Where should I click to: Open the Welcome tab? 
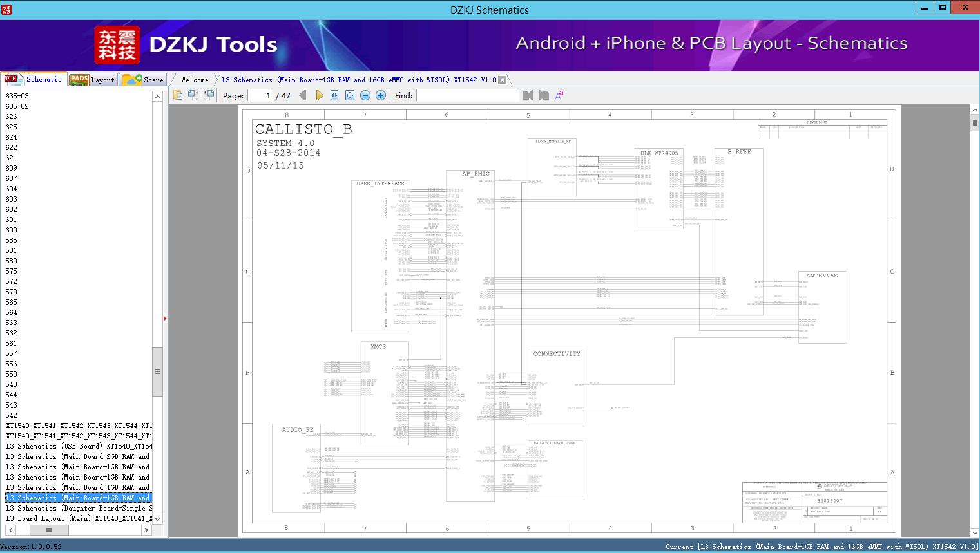click(195, 80)
